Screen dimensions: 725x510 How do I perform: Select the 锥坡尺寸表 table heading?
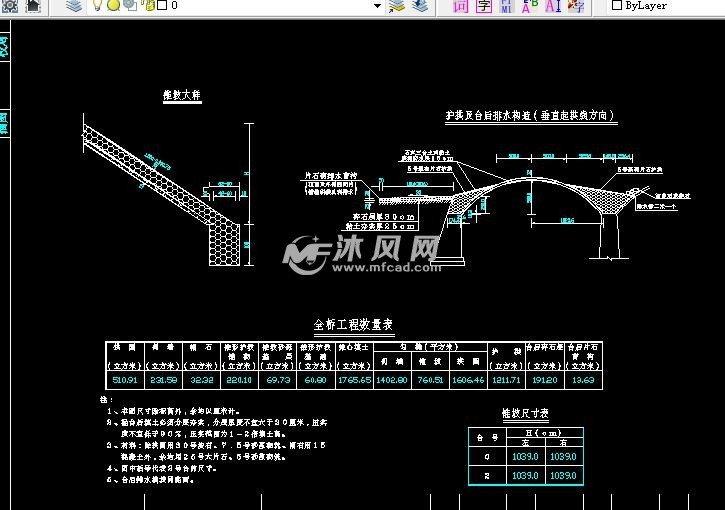(525, 413)
